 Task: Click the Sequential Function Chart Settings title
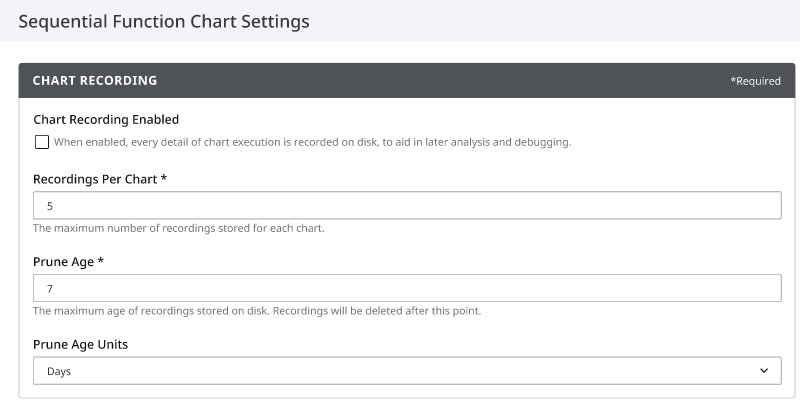click(164, 21)
